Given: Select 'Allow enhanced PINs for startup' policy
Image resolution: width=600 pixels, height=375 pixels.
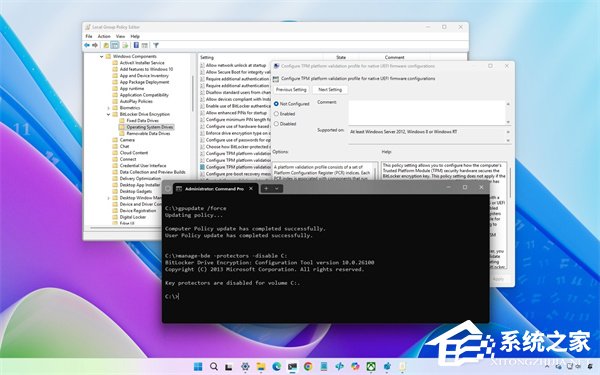Looking at the screenshot, I should pos(235,113).
